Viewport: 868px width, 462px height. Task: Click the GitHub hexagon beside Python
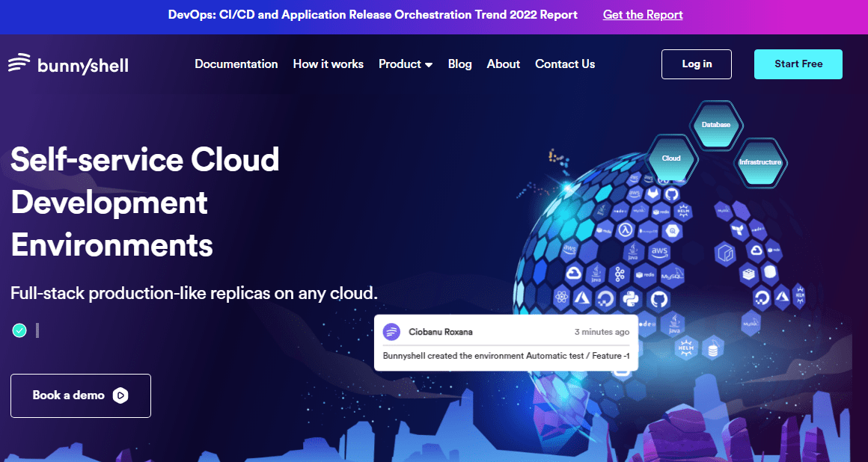[x=658, y=299]
